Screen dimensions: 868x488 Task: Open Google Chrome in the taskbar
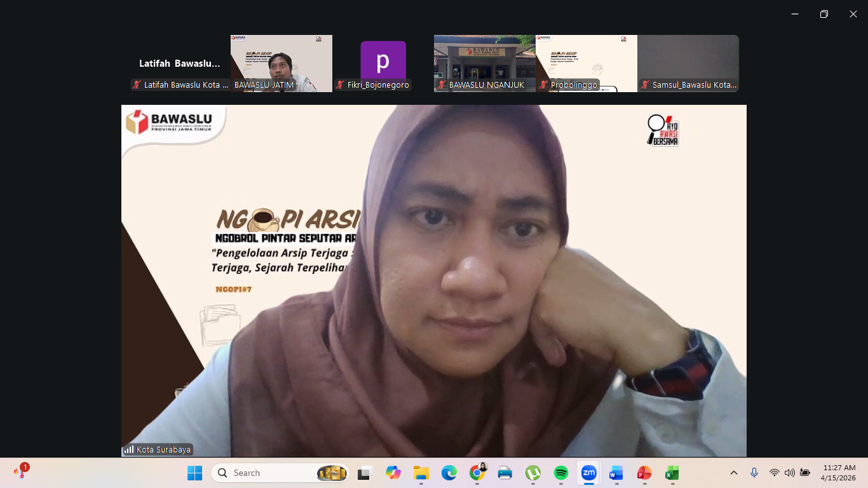[x=477, y=473]
